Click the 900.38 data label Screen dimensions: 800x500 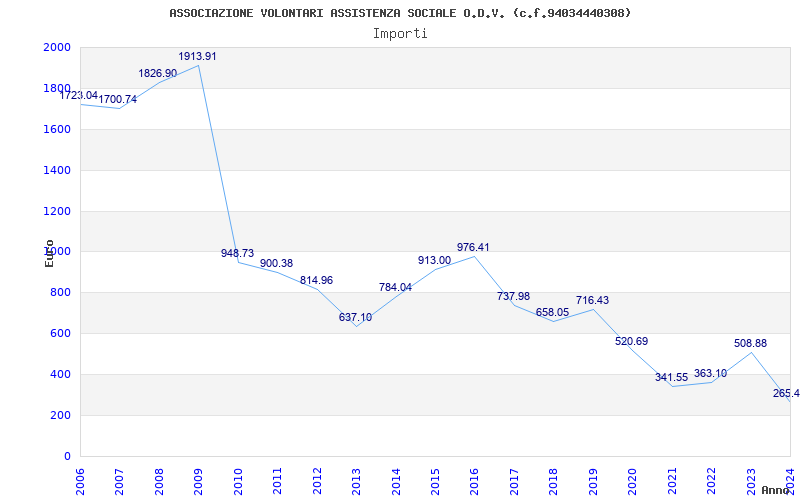277,263
